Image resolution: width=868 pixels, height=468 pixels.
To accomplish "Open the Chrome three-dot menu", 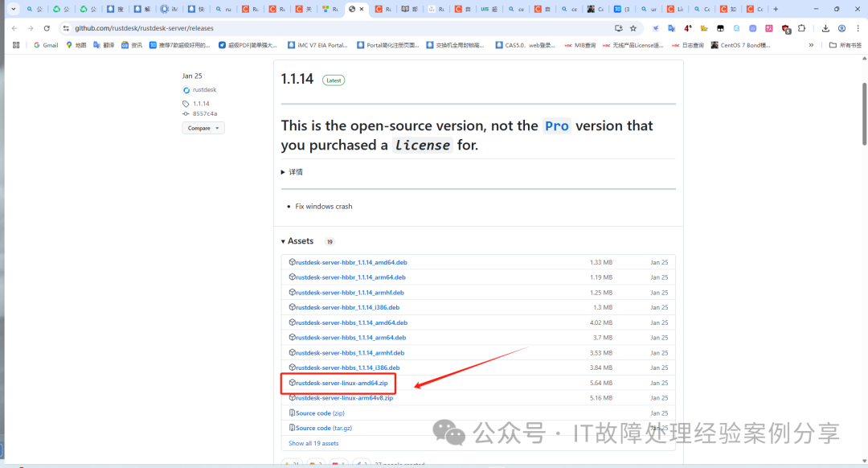I will [x=858, y=28].
